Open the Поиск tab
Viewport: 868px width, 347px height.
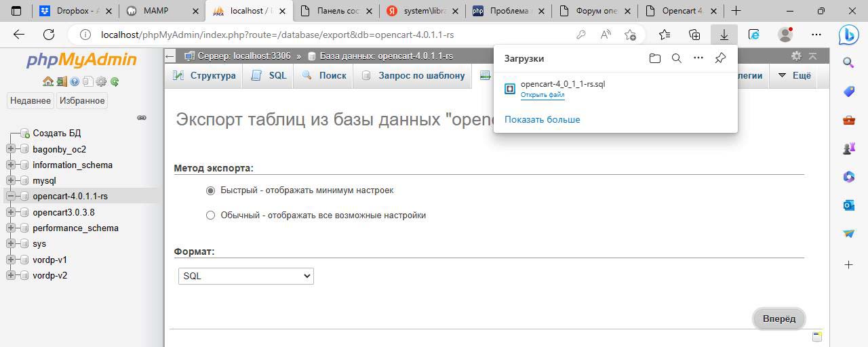point(324,76)
